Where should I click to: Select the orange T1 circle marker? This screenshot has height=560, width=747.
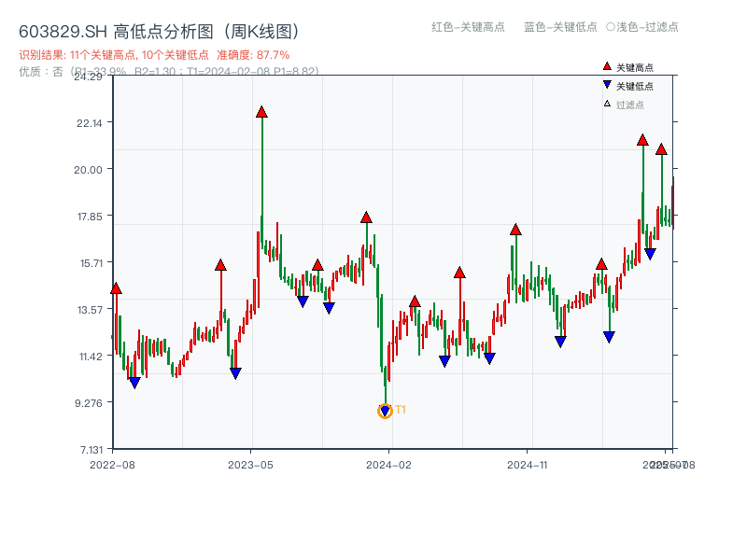385,409
